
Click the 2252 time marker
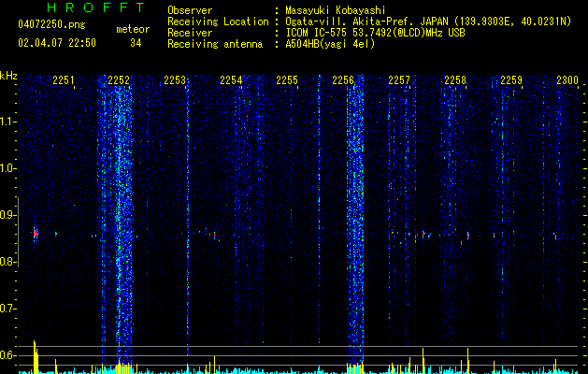(x=119, y=79)
